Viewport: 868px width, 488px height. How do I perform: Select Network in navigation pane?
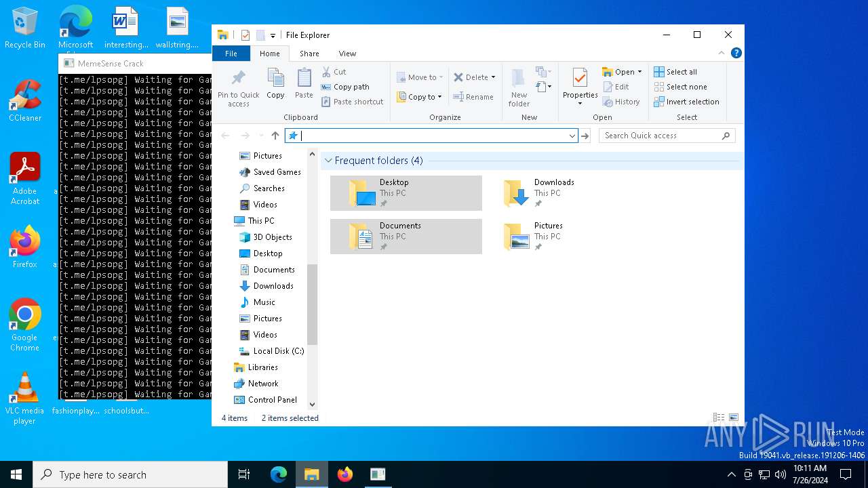pyautogui.click(x=256, y=384)
